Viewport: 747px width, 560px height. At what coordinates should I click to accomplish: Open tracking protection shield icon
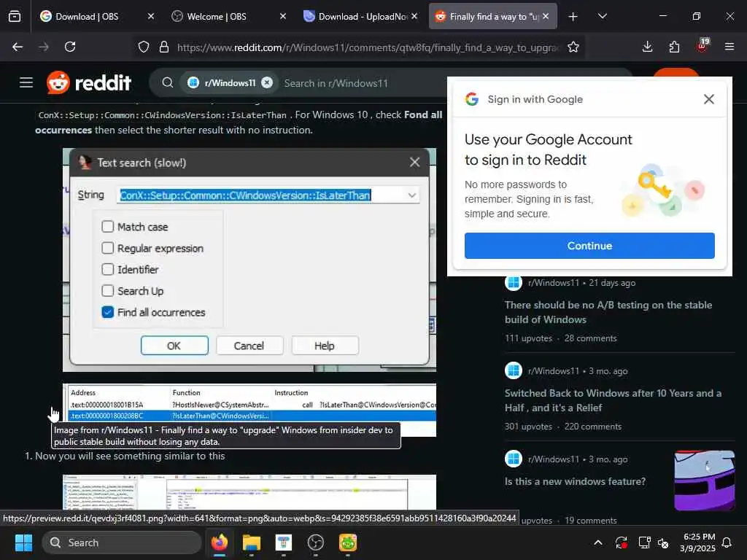(x=144, y=47)
